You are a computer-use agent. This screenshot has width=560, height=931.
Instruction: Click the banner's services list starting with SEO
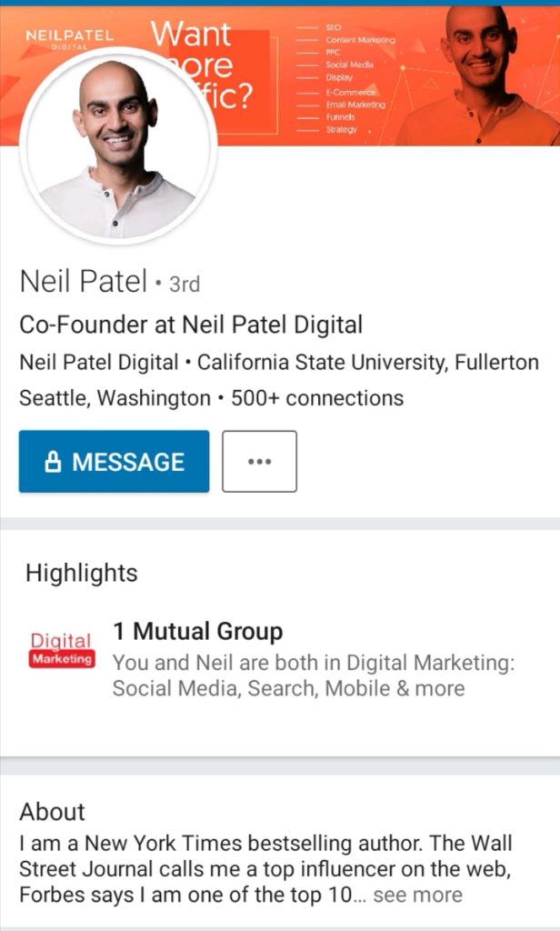(x=355, y=79)
